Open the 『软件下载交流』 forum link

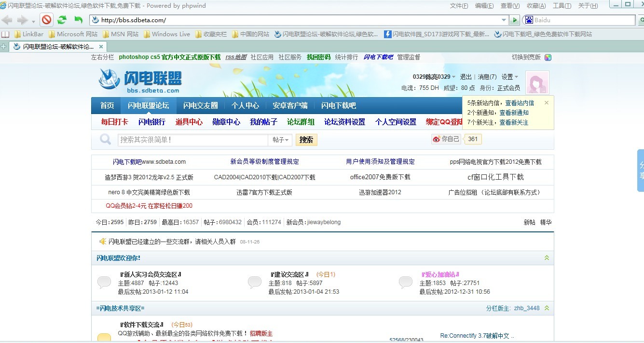click(142, 325)
